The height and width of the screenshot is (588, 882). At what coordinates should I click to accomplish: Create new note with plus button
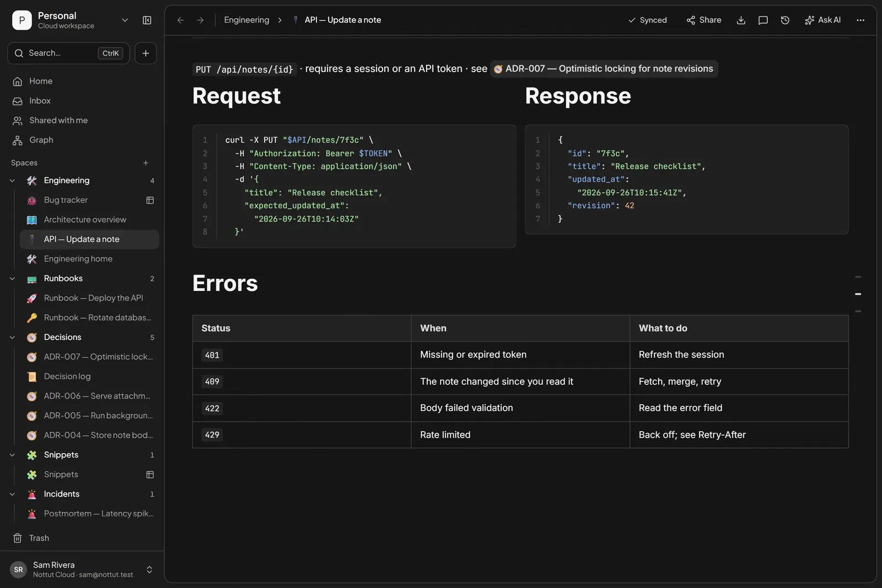click(x=146, y=53)
